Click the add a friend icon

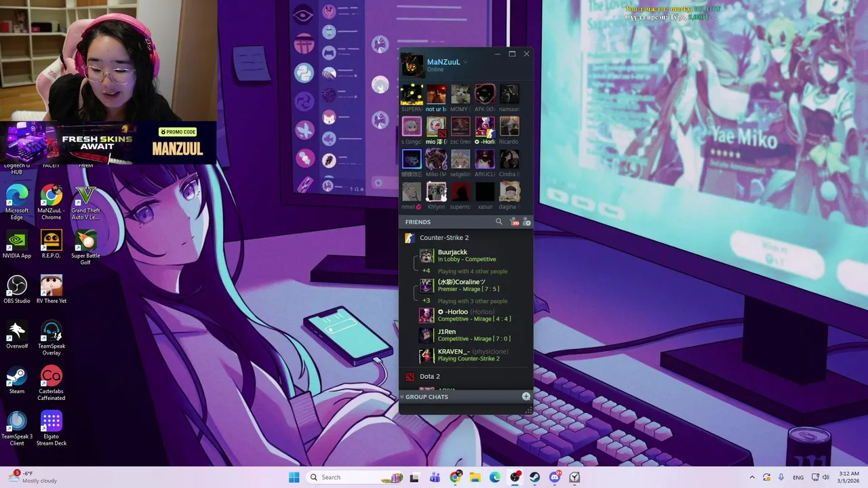(x=527, y=222)
